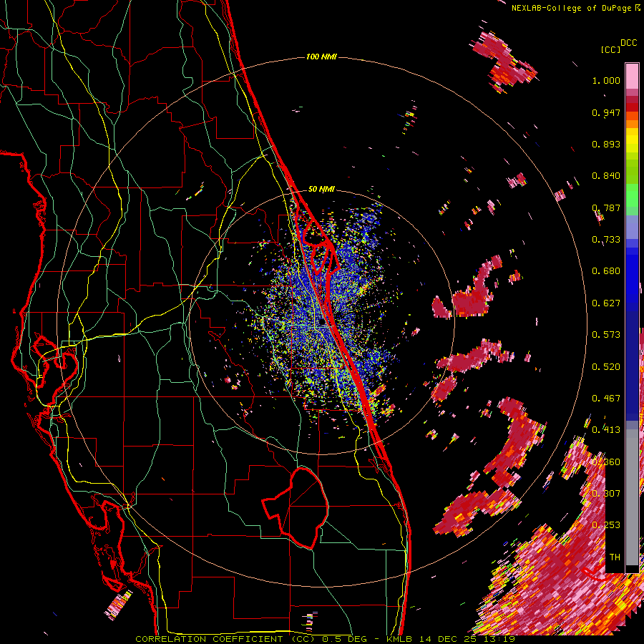Screen dimensions: 644x644
Task: Click the [CC] legend unit label
Action: pos(610,49)
